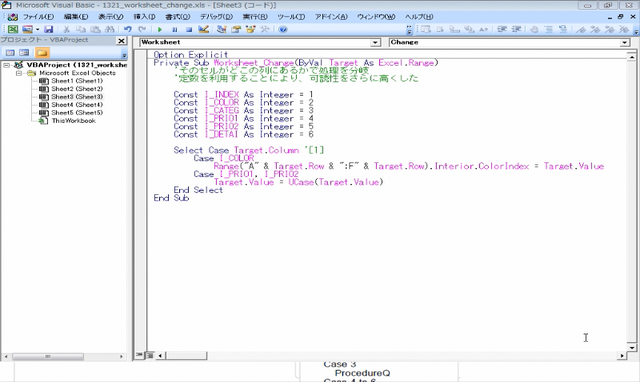Click the Toggle Bookmark flag icon
The width and height of the screenshot is (640, 382).
pyautogui.click(x=581, y=29)
